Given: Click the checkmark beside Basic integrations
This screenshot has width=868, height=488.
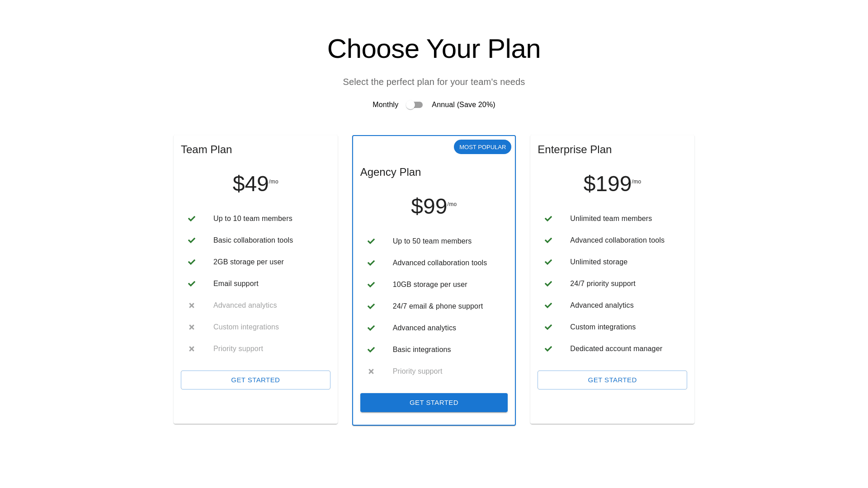Looking at the screenshot, I should 371,350.
